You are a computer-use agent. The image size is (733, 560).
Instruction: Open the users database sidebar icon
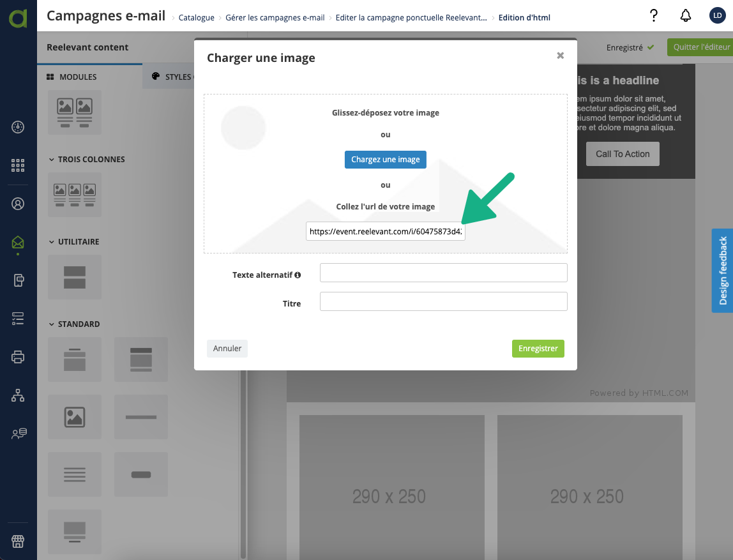pyautogui.click(x=19, y=434)
